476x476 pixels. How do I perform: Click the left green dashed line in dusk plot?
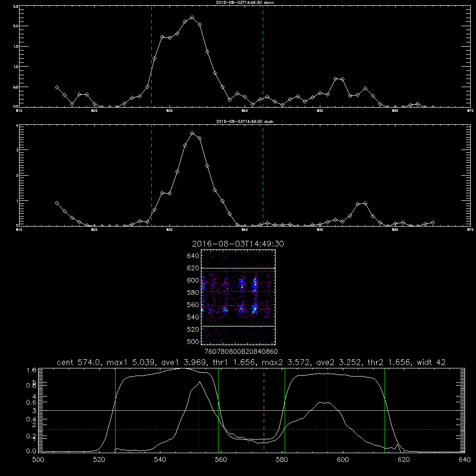[151, 175]
